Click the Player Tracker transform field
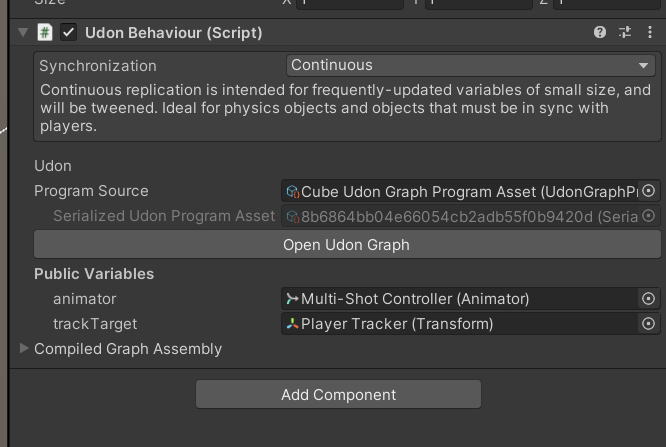666x447 pixels. (x=460, y=323)
